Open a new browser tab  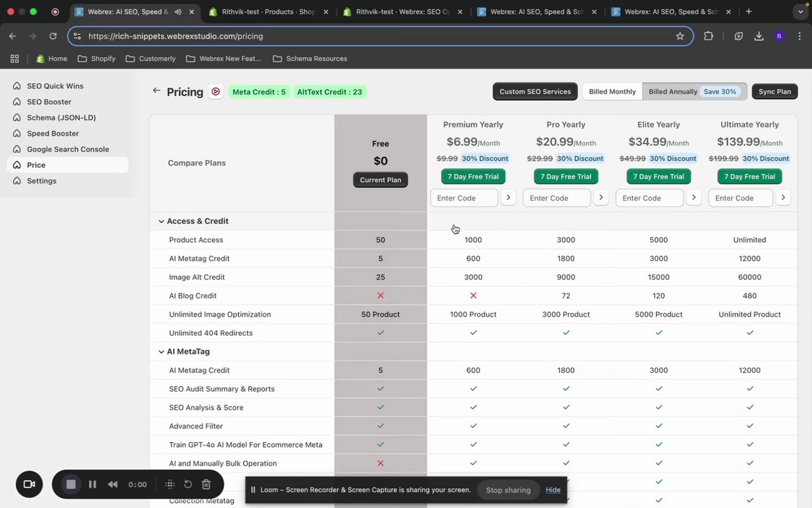click(749, 11)
